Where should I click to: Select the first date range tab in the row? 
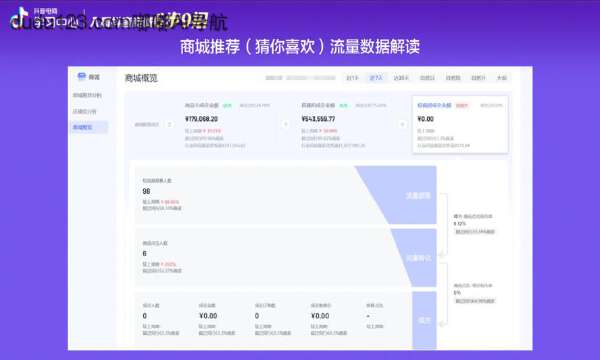[x=352, y=78]
